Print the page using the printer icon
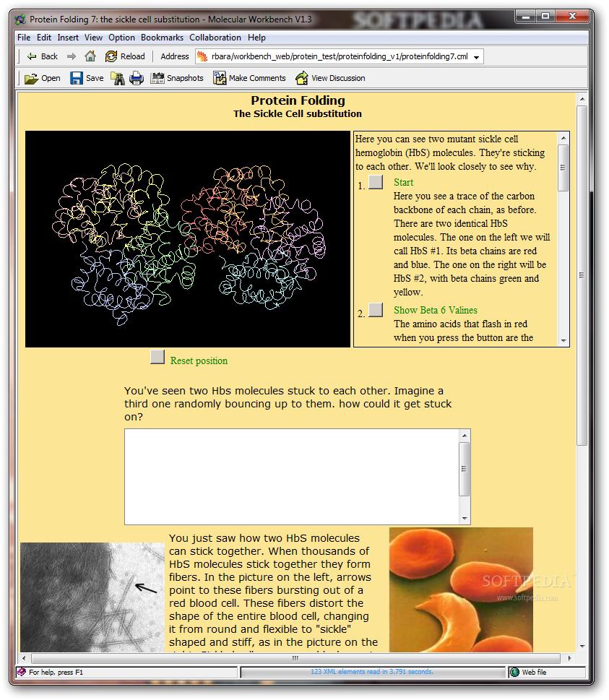This screenshot has width=609, height=700. coord(137,78)
